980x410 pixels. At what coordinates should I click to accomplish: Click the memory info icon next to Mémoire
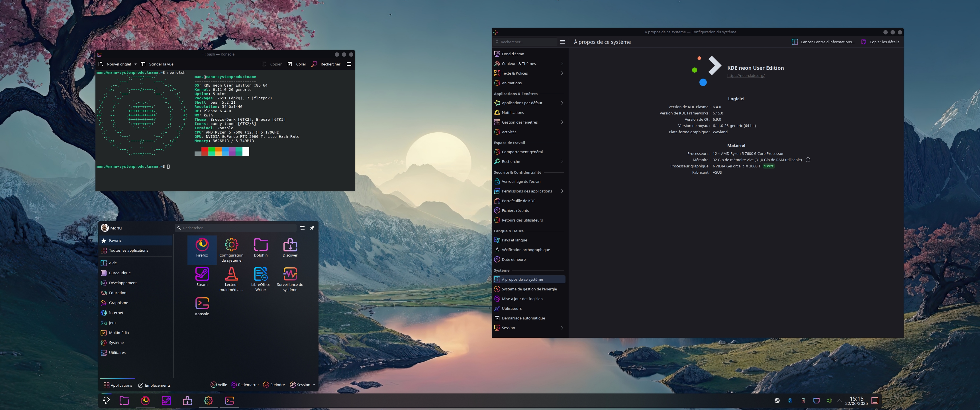tap(808, 160)
